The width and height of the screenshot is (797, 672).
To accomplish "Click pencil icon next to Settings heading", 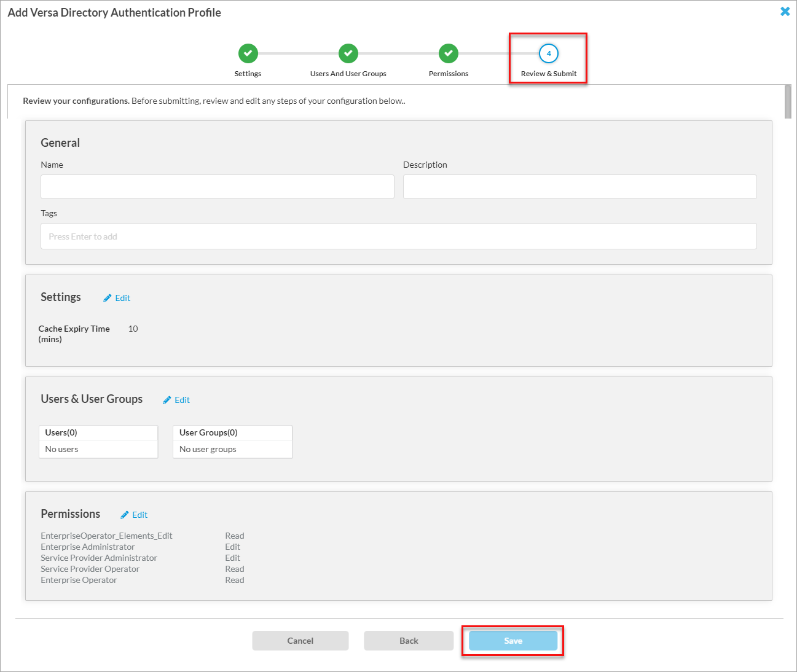I will 108,298.
